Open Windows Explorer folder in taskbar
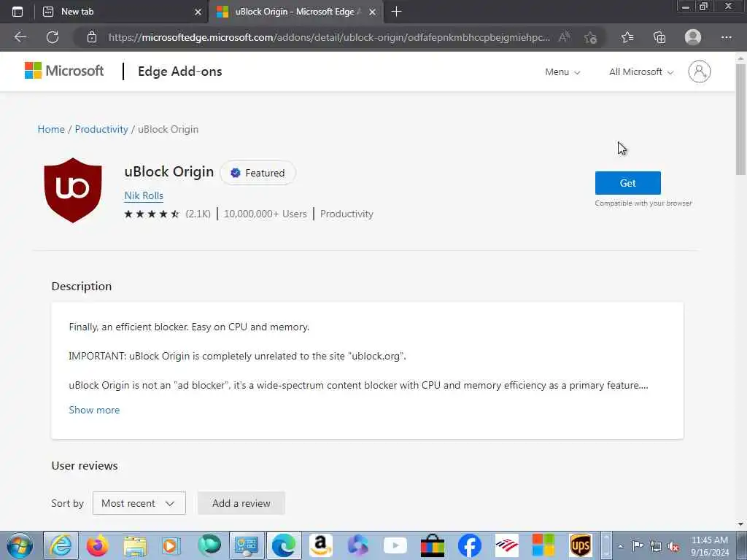 coord(135,545)
